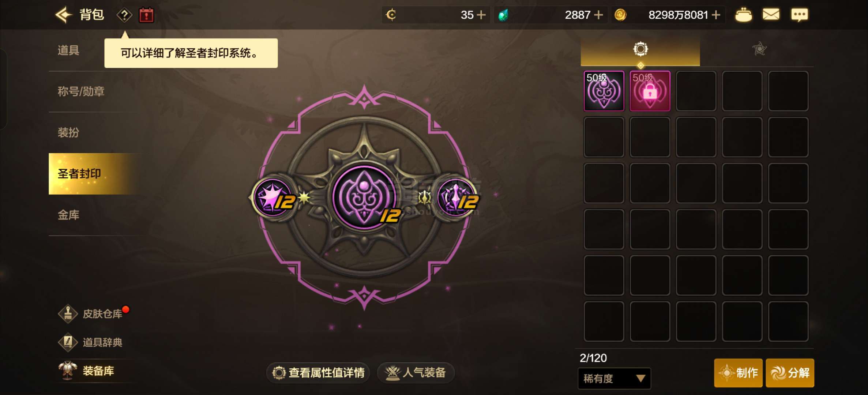Screen dimensions: 868x395
Task: Select the locked pink level 50 seal
Action: (650, 91)
